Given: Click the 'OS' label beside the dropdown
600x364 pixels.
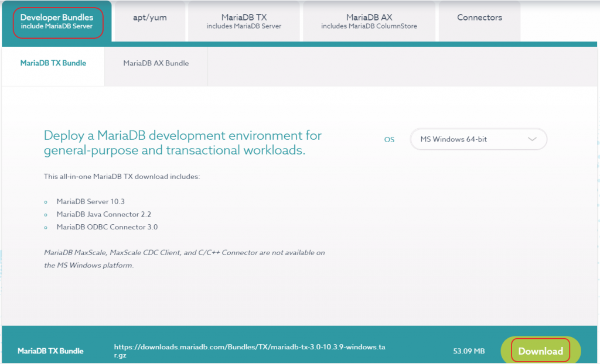Looking at the screenshot, I should pyautogui.click(x=389, y=139).
